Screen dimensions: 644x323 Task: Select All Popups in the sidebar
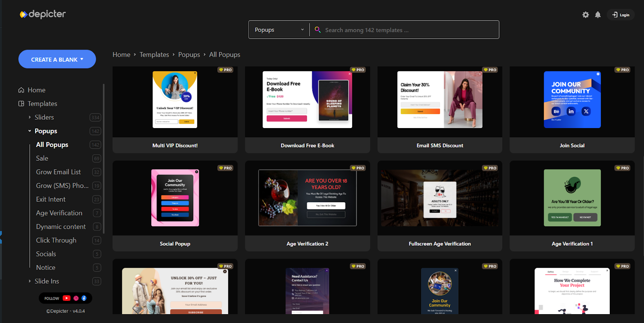click(52, 145)
